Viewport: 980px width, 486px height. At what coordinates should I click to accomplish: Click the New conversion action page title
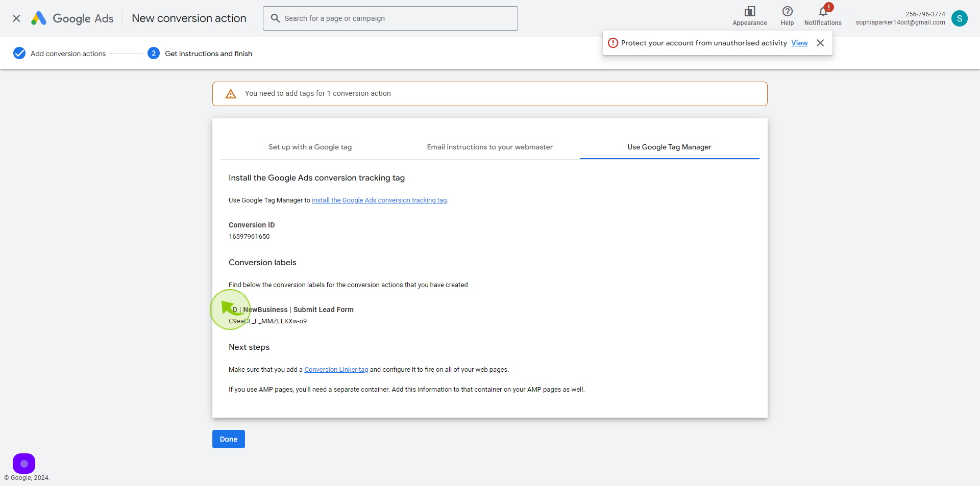[x=189, y=18]
